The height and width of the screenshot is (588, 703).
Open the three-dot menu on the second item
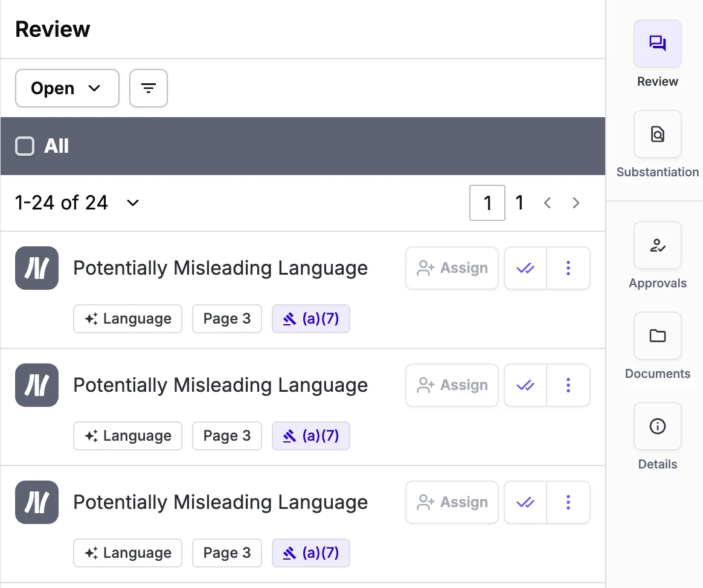click(568, 385)
